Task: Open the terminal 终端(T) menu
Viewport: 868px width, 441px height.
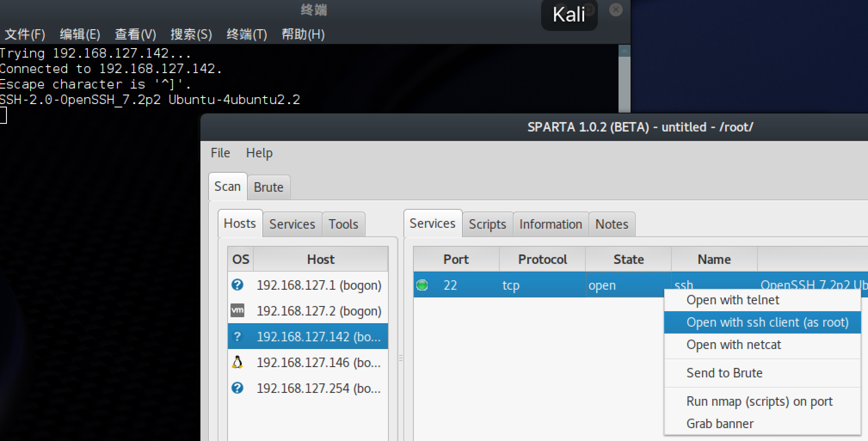Action: 247,34
